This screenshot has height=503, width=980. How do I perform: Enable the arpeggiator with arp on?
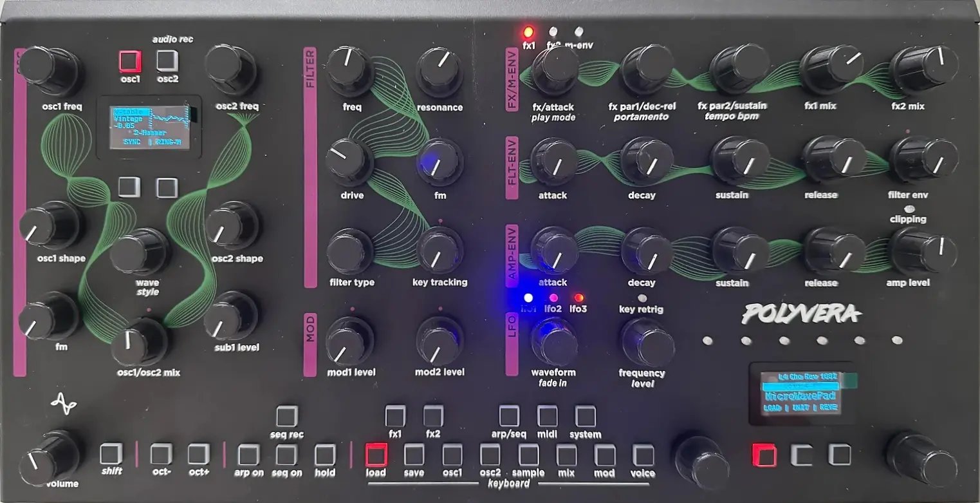248,455
